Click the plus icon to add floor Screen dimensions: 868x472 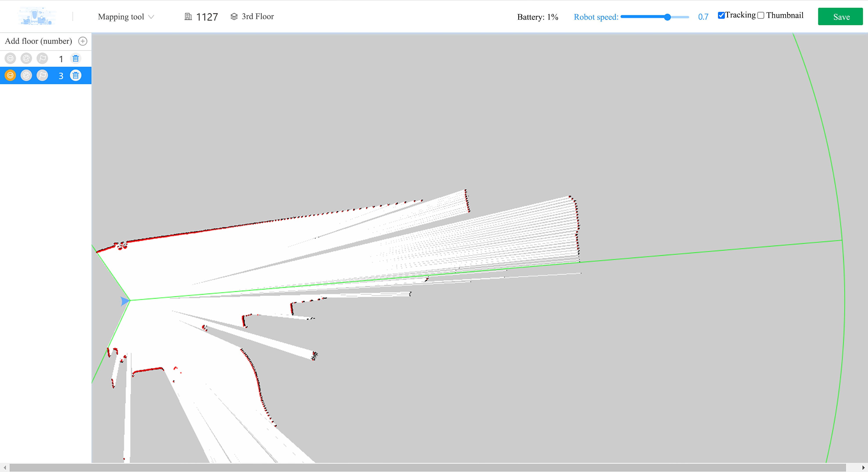(x=83, y=41)
